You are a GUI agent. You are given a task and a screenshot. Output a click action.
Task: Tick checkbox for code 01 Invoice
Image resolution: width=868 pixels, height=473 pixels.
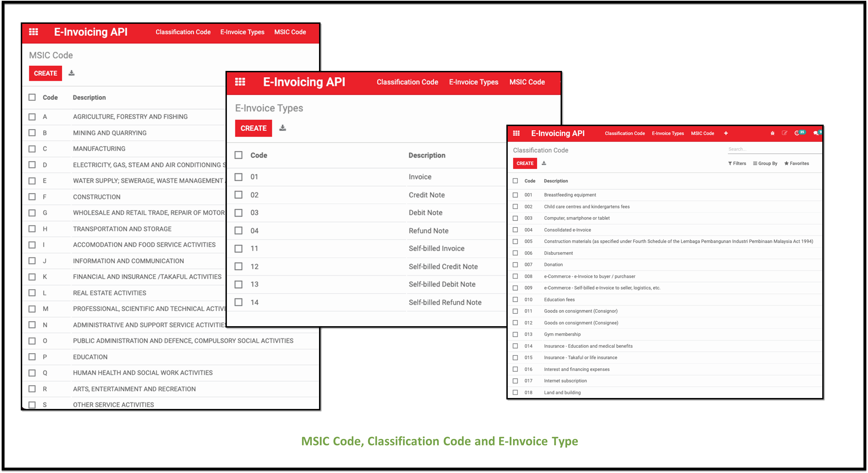coord(239,177)
